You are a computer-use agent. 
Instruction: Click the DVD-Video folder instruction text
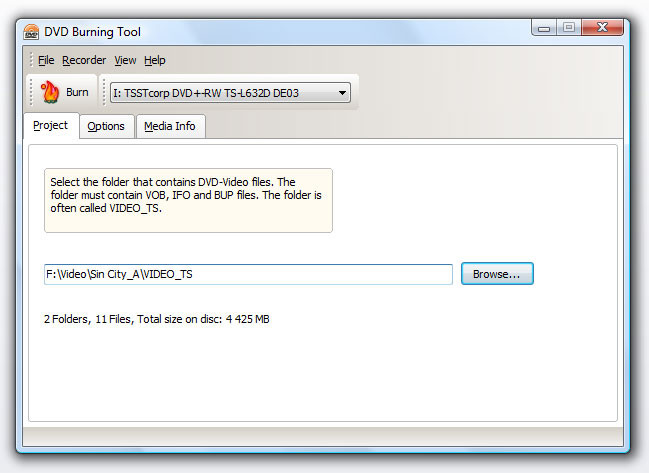click(186, 195)
